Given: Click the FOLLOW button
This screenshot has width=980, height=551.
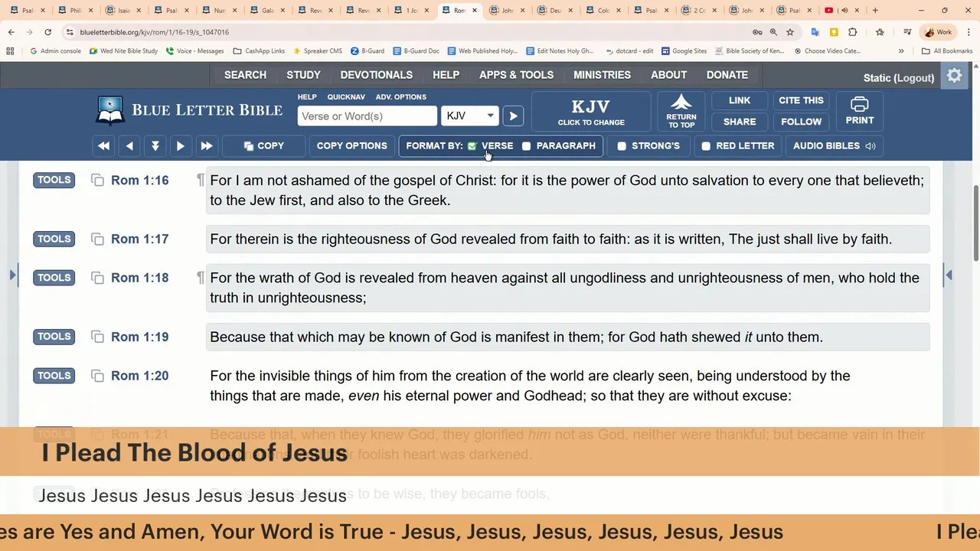Looking at the screenshot, I should [801, 122].
